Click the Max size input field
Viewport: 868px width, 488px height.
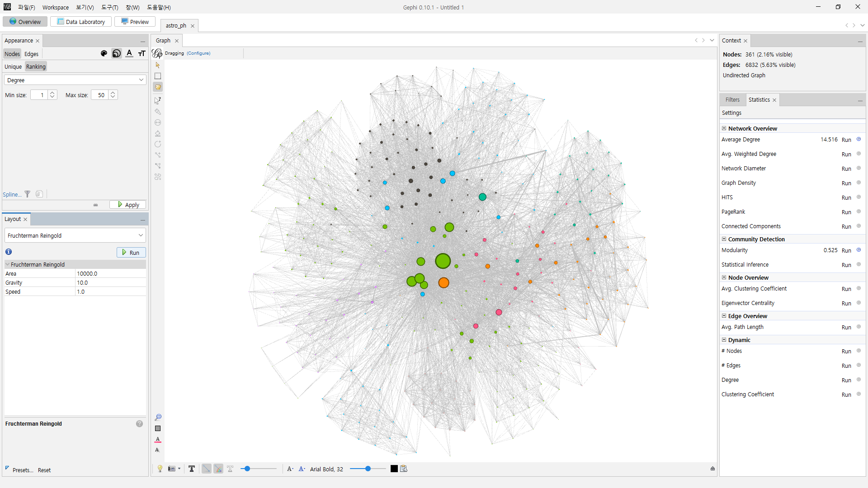click(100, 95)
